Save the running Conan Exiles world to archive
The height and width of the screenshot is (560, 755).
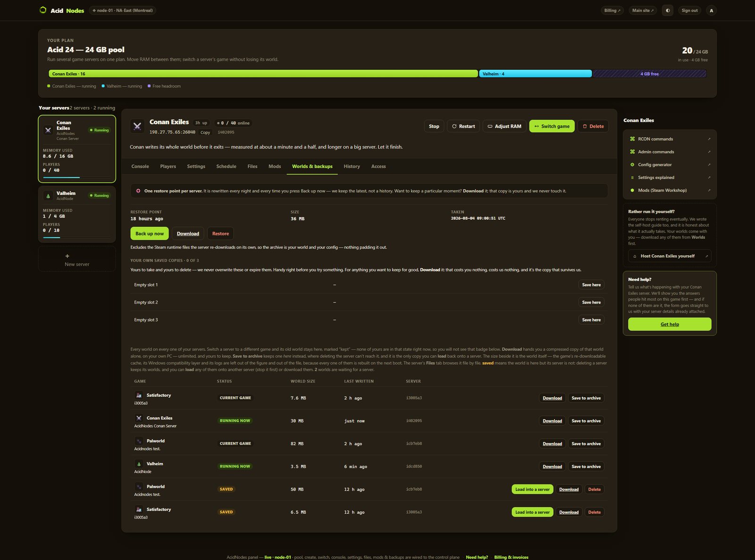(x=586, y=421)
